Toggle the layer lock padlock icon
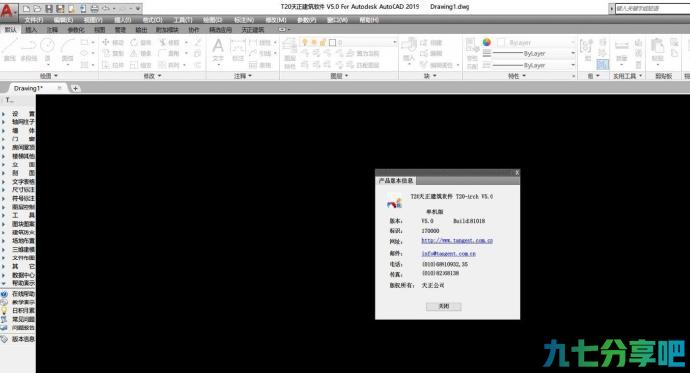690x373 pixels. [323, 42]
